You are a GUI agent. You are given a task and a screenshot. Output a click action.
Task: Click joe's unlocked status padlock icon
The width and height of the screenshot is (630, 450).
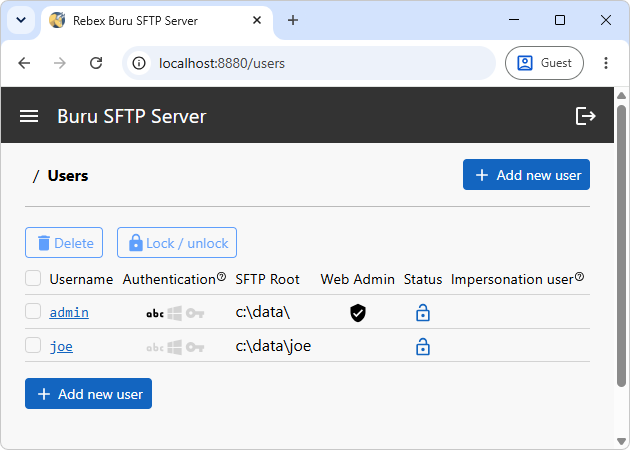423,347
